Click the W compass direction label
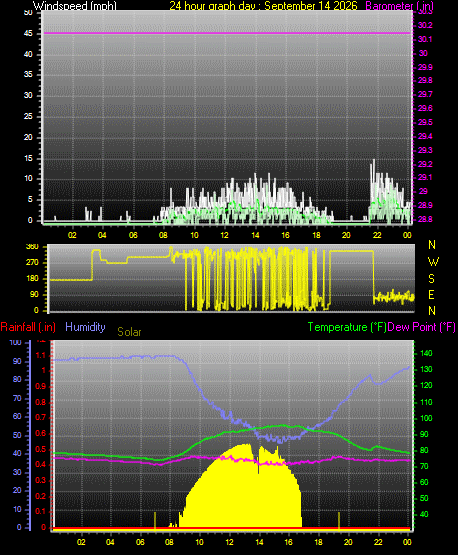The image size is (458, 555). point(433,262)
